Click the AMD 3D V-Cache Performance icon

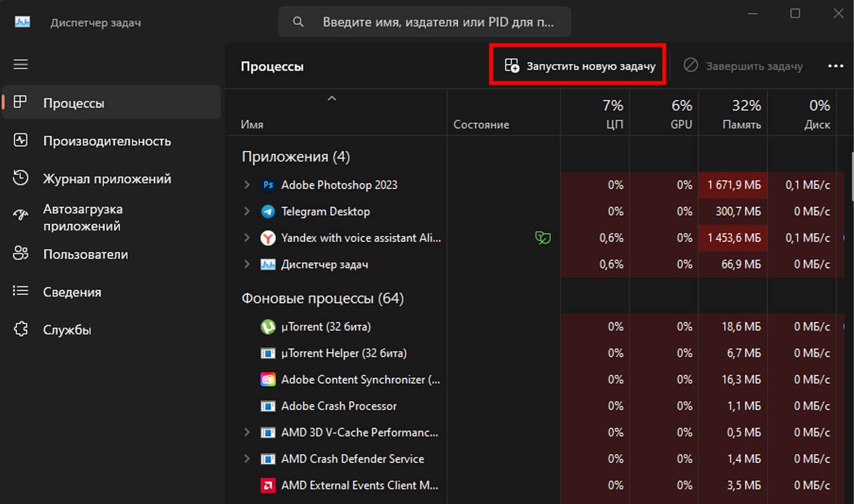[268, 433]
